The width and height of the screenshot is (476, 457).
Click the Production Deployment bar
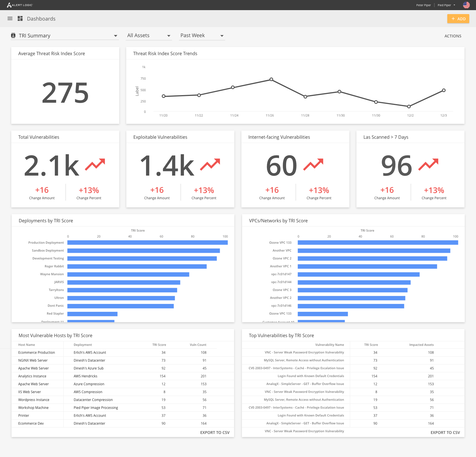click(x=147, y=243)
